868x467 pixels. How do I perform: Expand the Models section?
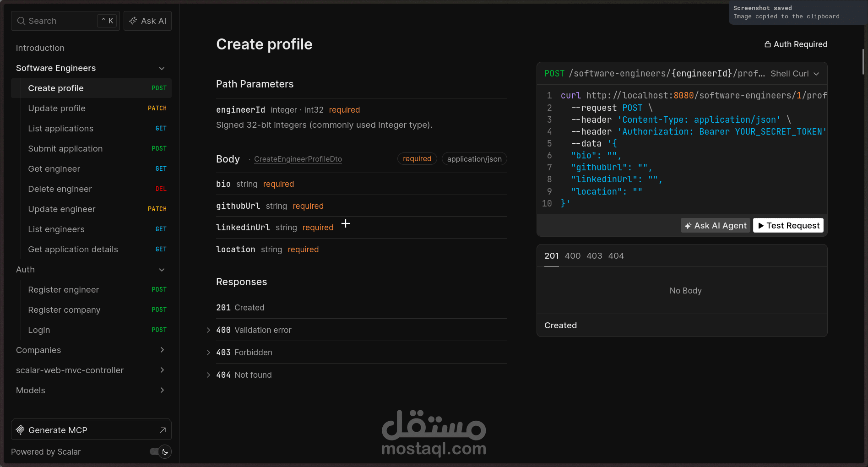[162, 391]
